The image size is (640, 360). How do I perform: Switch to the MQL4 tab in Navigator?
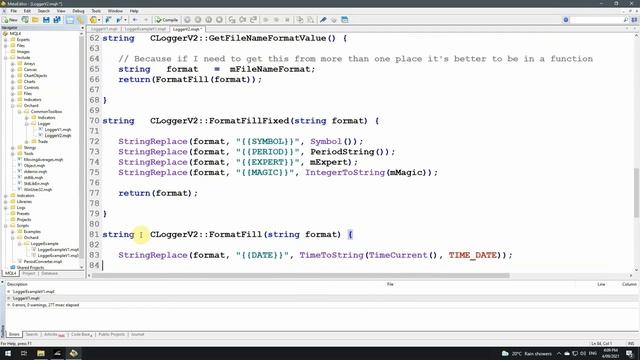pyautogui.click(x=11, y=273)
